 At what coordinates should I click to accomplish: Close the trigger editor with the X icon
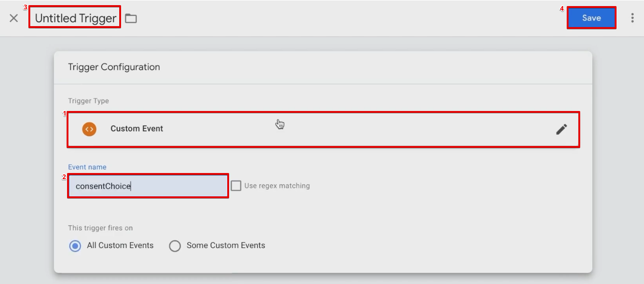tap(14, 18)
